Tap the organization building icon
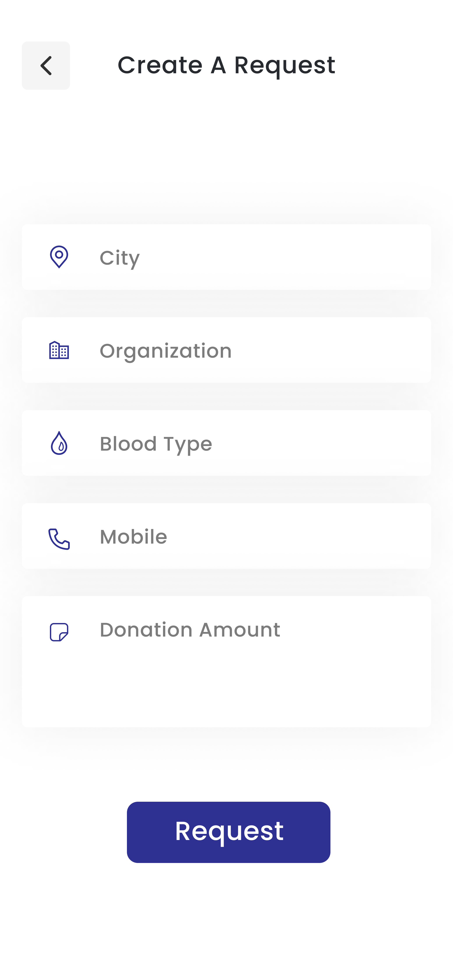 pos(59,350)
